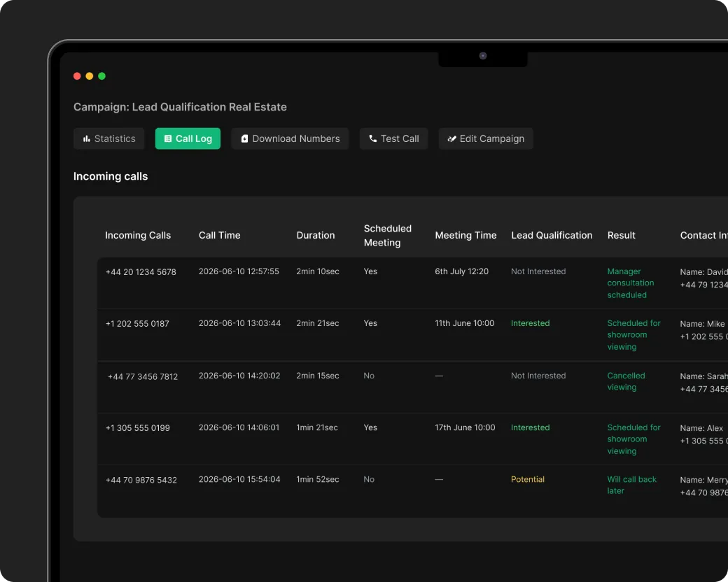Click the Download Numbers button label

tap(296, 139)
